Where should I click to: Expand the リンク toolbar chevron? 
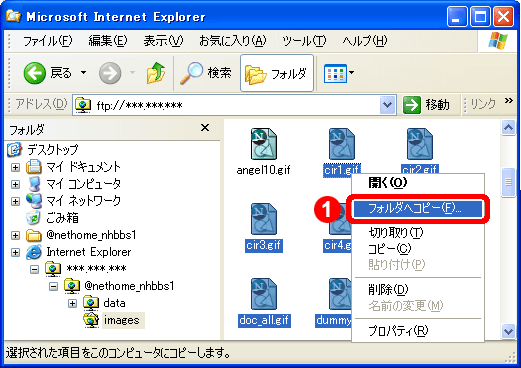pos(508,101)
